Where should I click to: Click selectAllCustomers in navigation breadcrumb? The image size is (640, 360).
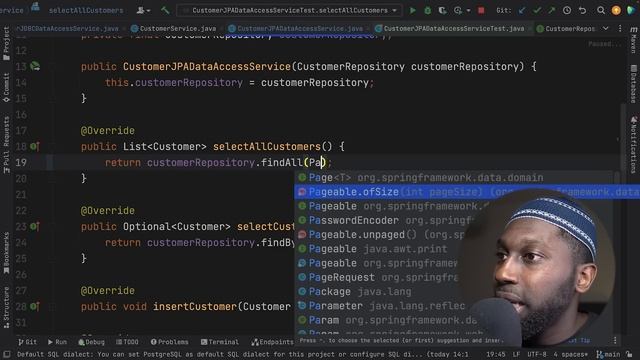86,10
